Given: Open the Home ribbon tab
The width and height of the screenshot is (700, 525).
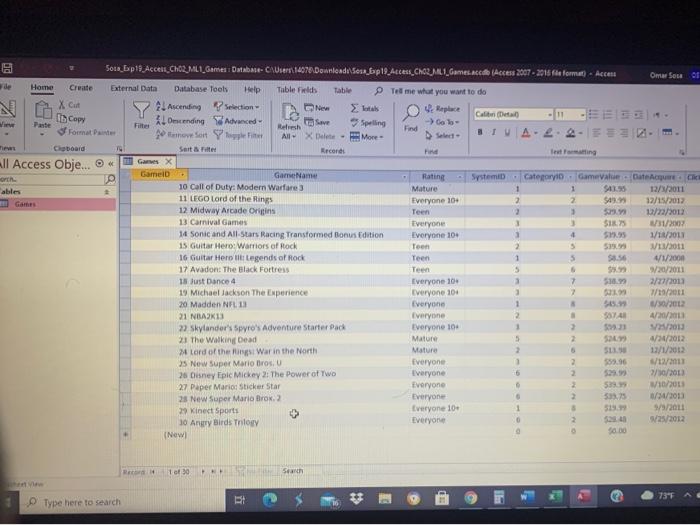Looking at the screenshot, I should tap(42, 88).
